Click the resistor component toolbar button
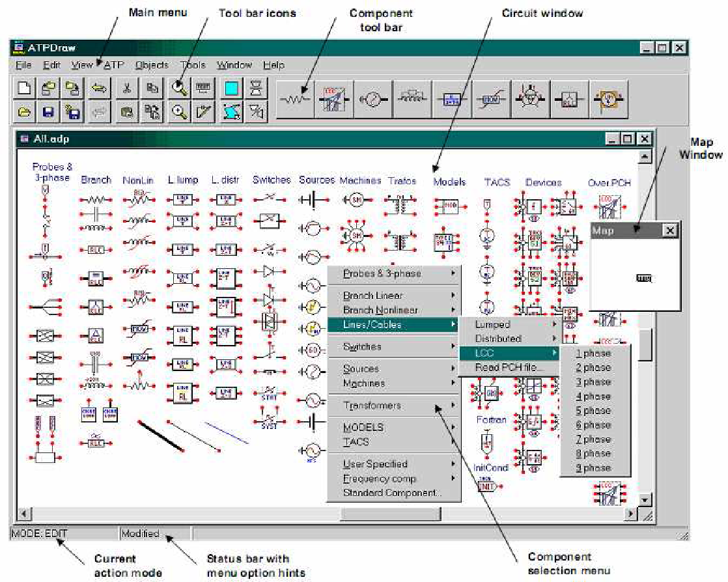The width and height of the screenshot is (728, 582). pos(294,100)
